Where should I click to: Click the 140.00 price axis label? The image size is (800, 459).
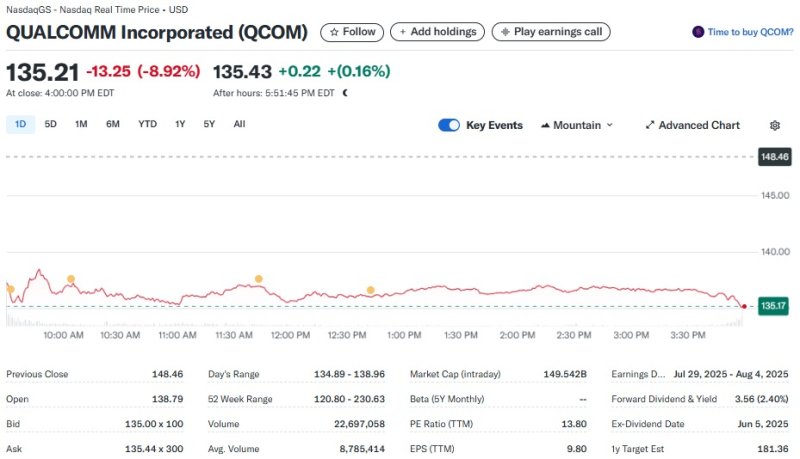(775, 252)
